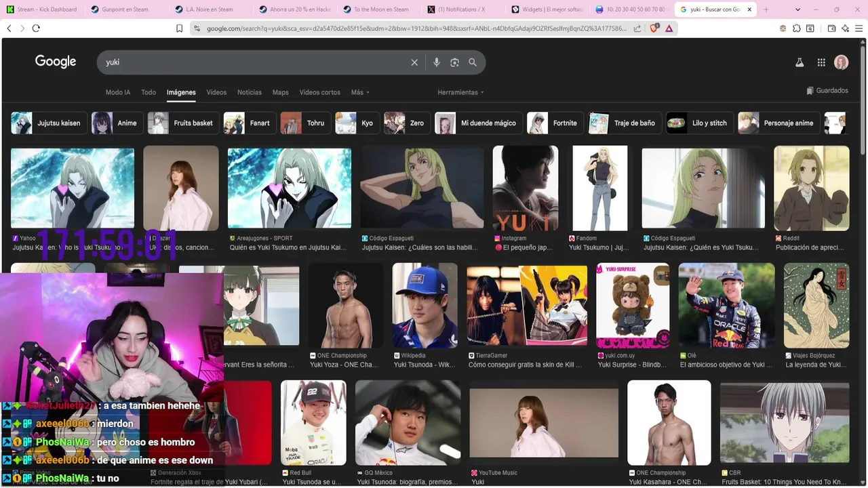Switch to Stream - Kick Dashboard tab

pyautogui.click(x=41, y=9)
